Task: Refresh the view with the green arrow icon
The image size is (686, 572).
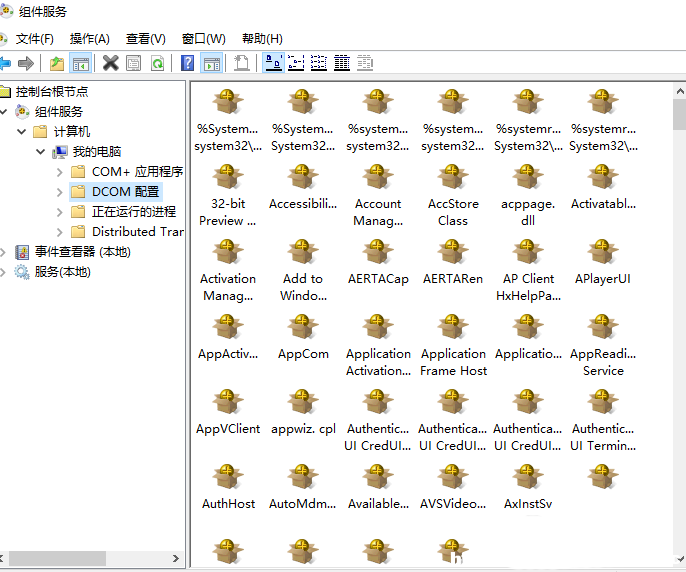Action: click(x=158, y=63)
